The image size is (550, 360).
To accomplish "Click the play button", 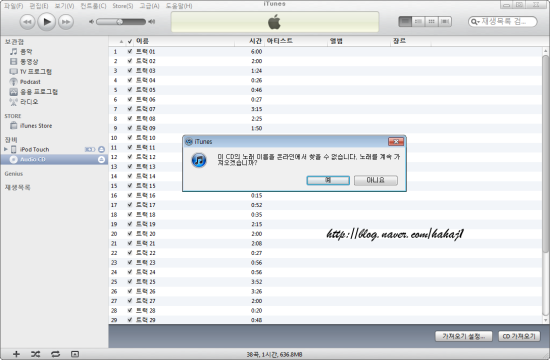I will point(46,22).
